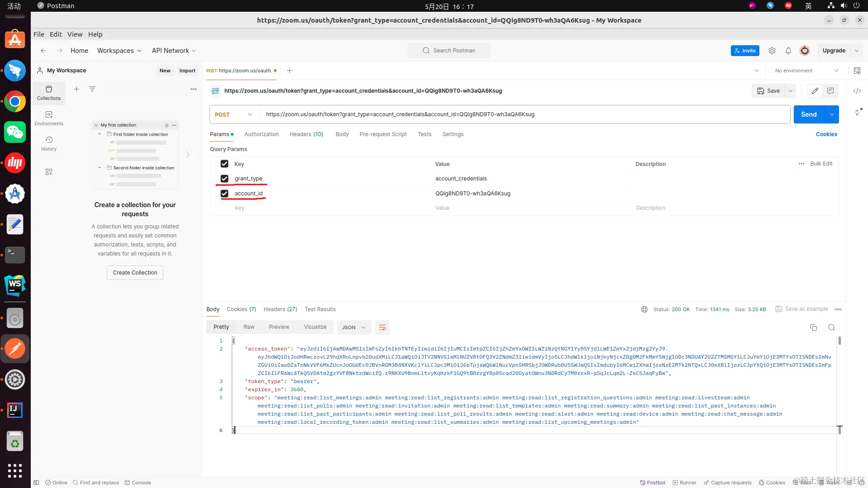Viewport: 868px width, 488px height.
Task: Click the filter collections icon
Action: pyautogui.click(x=92, y=89)
